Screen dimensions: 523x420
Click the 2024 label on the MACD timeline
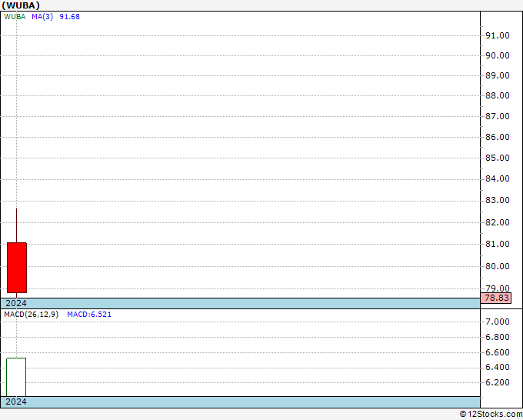(x=16, y=402)
